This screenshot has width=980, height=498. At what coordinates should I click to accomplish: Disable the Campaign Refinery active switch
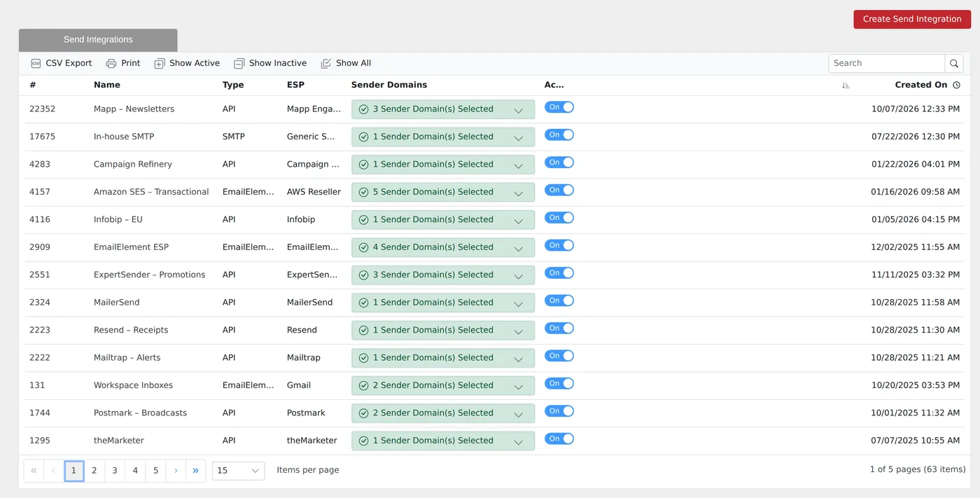(x=559, y=162)
